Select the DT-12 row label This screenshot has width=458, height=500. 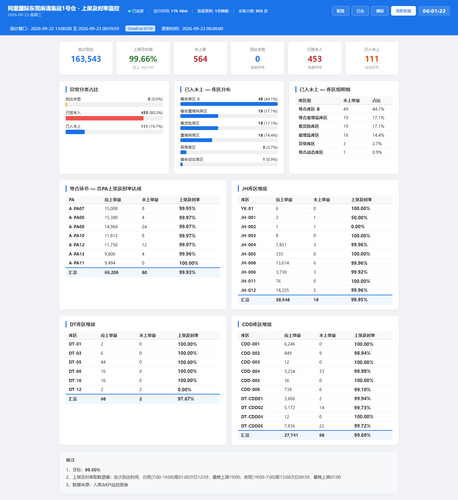pyautogui.click(x=75, y=390)
